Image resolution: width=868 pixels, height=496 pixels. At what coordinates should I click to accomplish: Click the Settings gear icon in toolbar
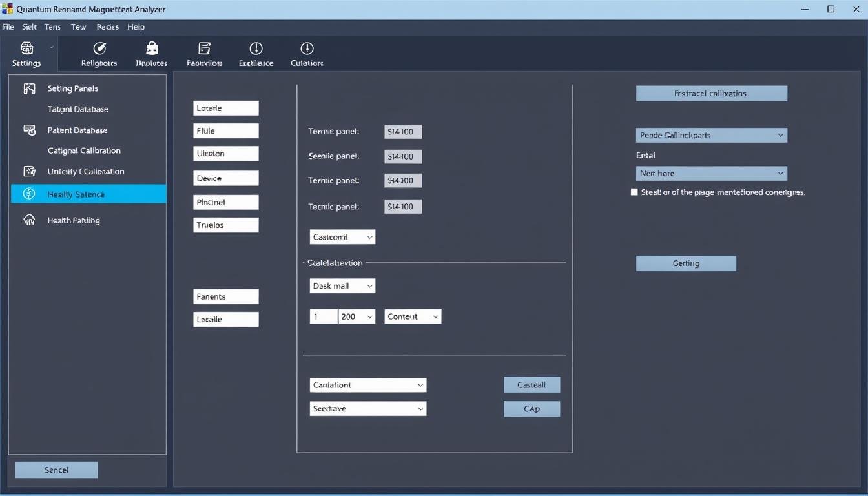26,48
